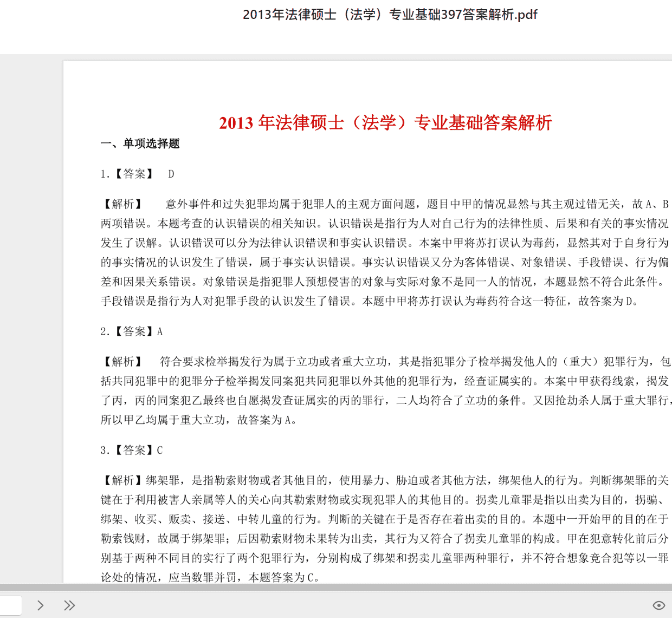672x639 pixels.
Task: Click the line 1.【答案】 D
Action: coord(138,174)
